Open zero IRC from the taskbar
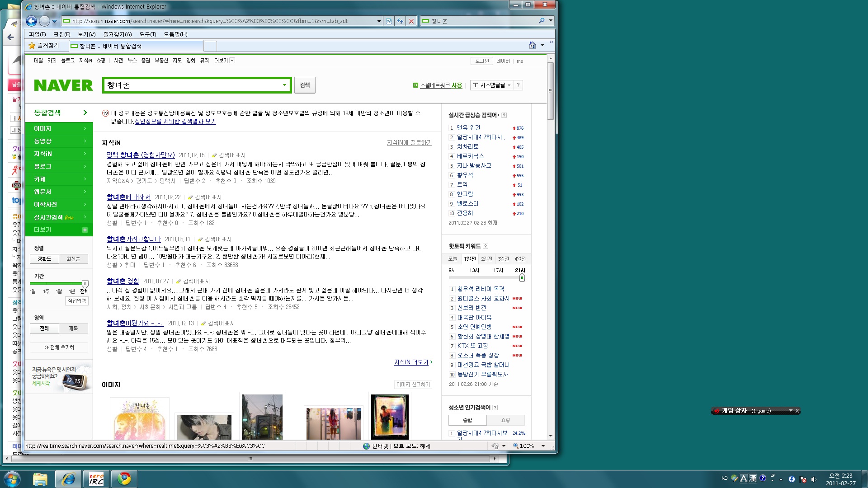The width and height of the screenshot is (868, 488). (96, 479)
